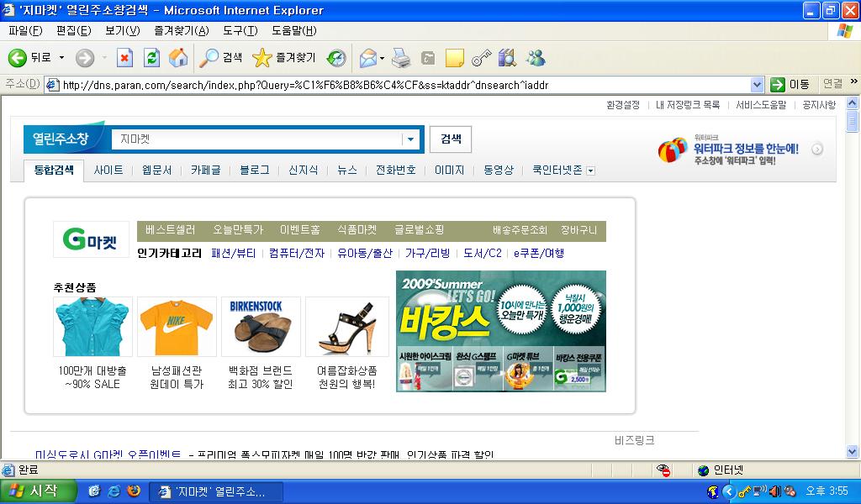Click the teal blouse product thumbnail

tap(92, 327)
